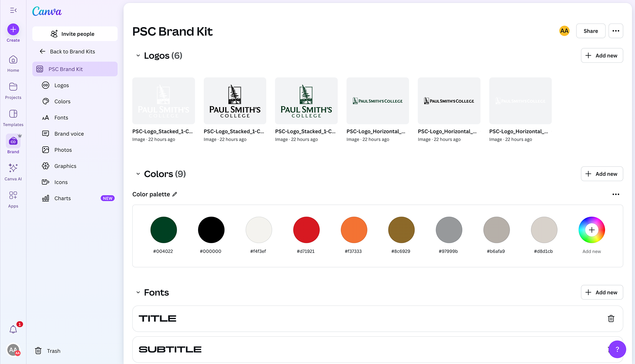Collapse the Logos section chevron
This screenshot has height=364, width=635.
(138, 55)
